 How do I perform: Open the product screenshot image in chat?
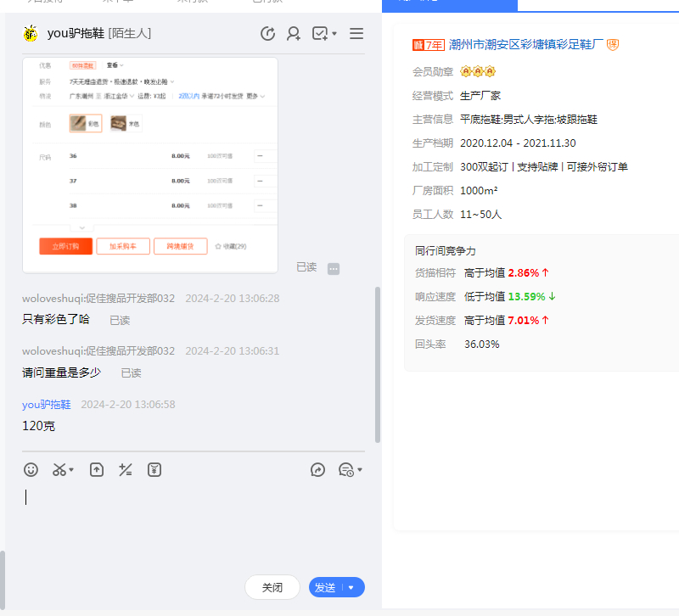click(x=150, y=165)
